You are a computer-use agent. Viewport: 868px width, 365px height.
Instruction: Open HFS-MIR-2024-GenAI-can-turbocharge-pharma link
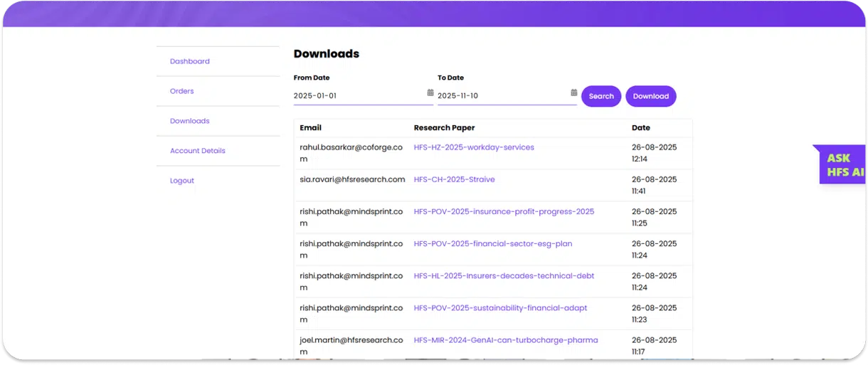(505, 340)
